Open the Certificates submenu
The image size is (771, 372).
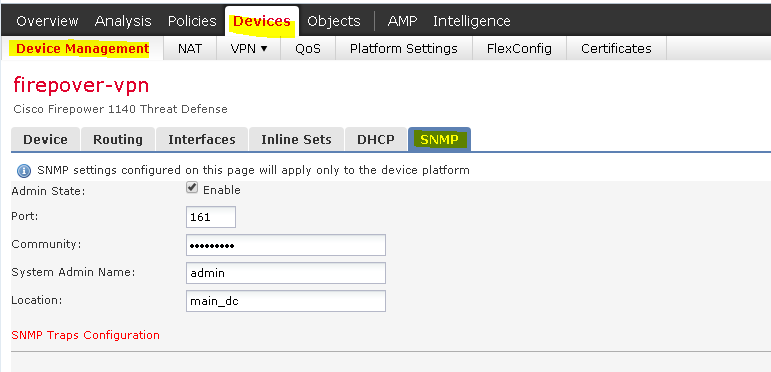point(616,49)
